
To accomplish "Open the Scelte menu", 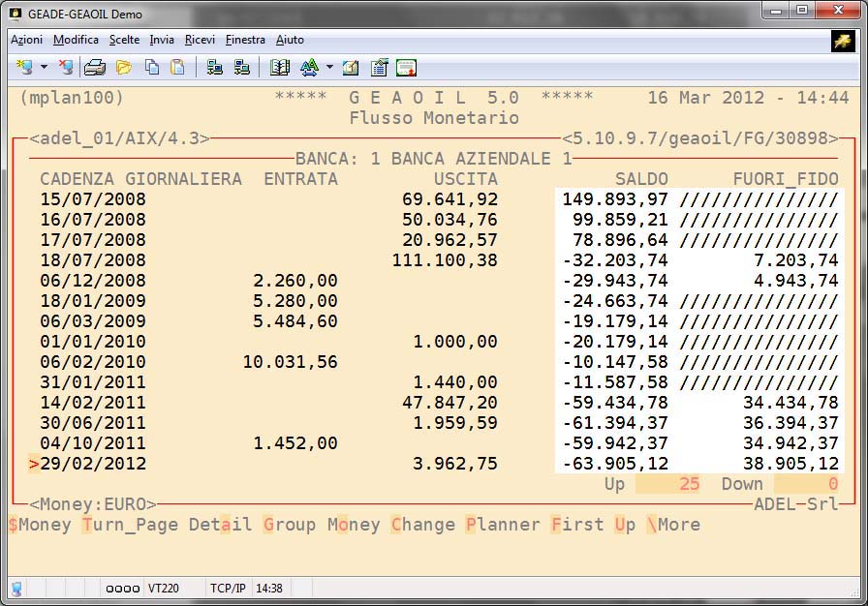I will [124, 40].
